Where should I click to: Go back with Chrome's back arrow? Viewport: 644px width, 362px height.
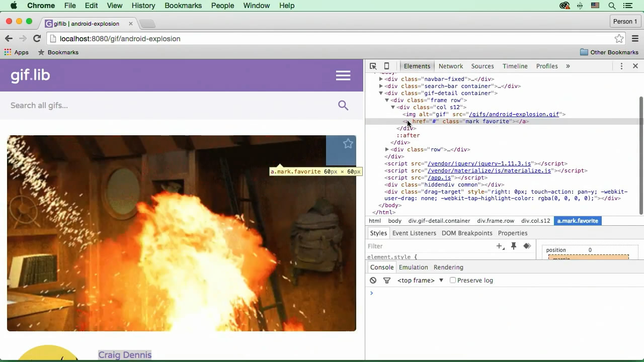pyautogui.click(x=9, y=38)
